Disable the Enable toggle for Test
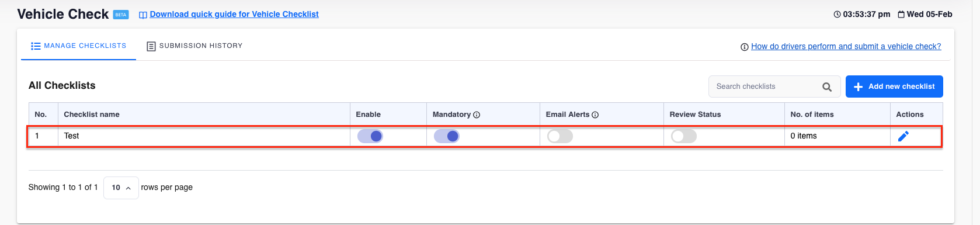 [x=370, y=136]
